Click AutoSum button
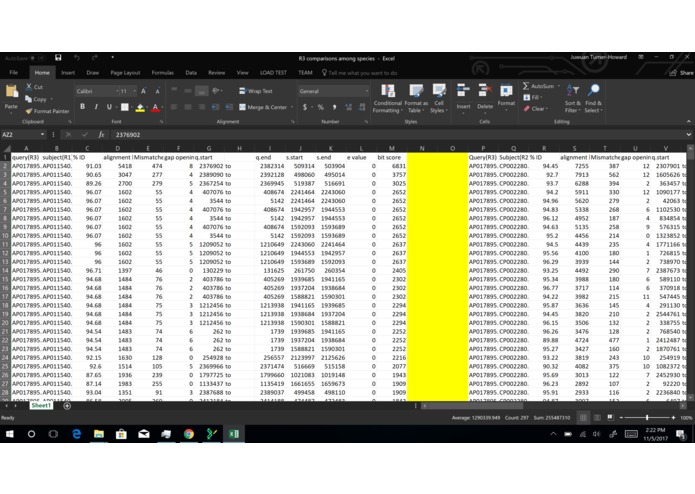The width and height of the screenshot is (695, 494). click(538, 86)
